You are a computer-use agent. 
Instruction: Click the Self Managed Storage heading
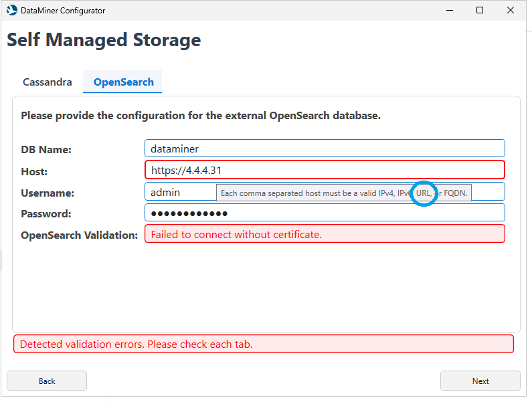(x=104, y=40)
